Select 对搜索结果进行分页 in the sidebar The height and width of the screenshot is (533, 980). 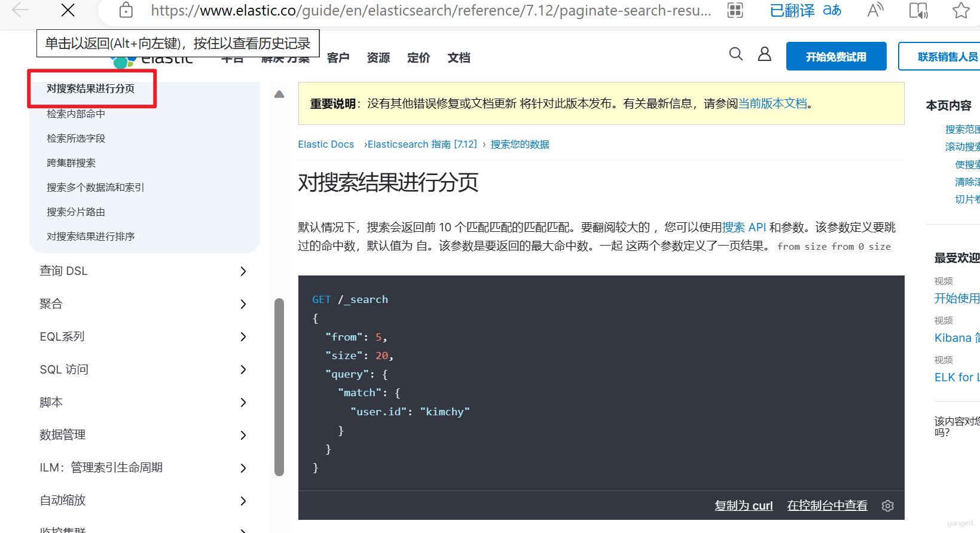pyautogui.click(x=91, y=88)
